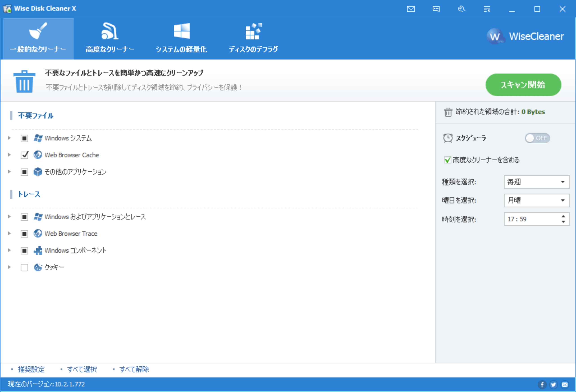Click the mail envelope icon in title bar

(411, 9)
